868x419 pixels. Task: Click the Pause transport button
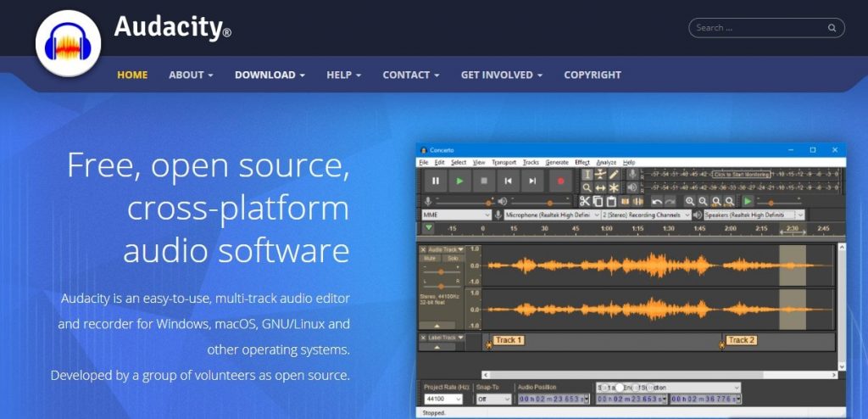pos(436,181)
